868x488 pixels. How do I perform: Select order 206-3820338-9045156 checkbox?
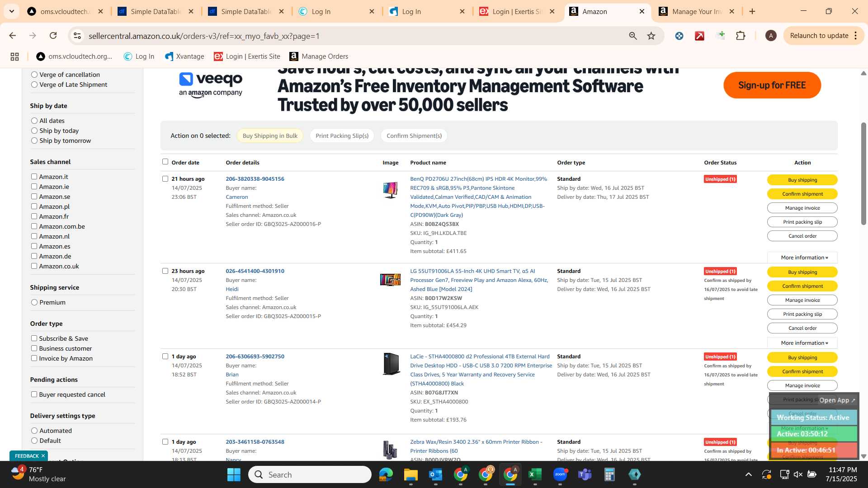click(x=165, y=179)
